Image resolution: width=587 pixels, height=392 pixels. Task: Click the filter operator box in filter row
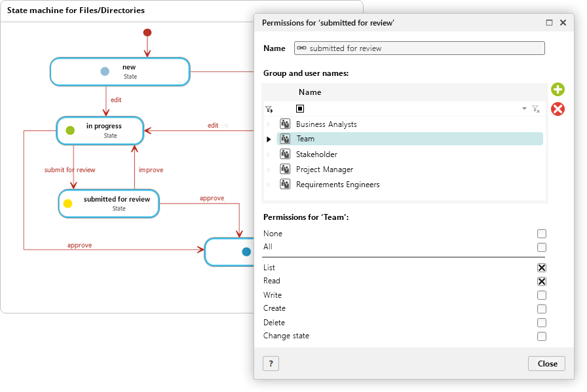pos(300,109)
